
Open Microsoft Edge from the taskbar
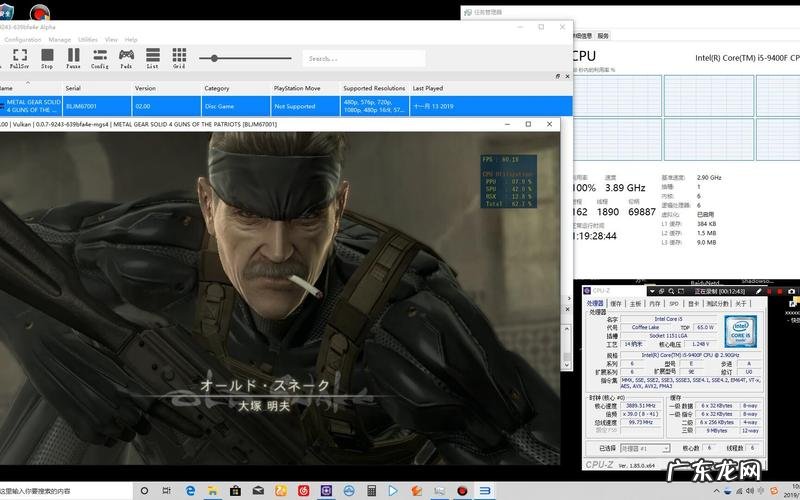[191, 491]
